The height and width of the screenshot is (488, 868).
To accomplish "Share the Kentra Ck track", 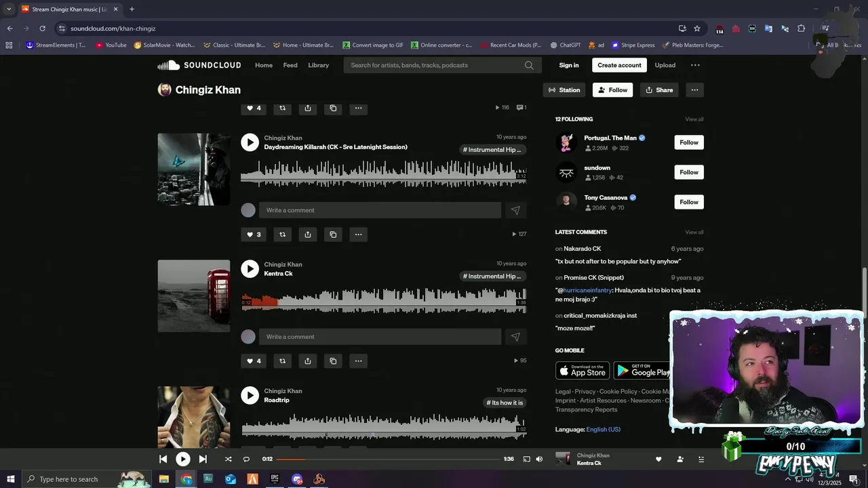I will [308, 361].
